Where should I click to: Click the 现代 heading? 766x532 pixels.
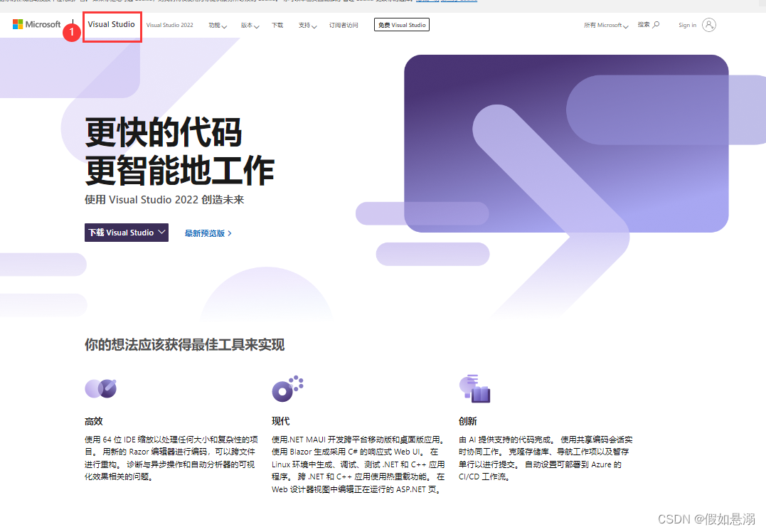pyautogui.click(x=280, y=421)
